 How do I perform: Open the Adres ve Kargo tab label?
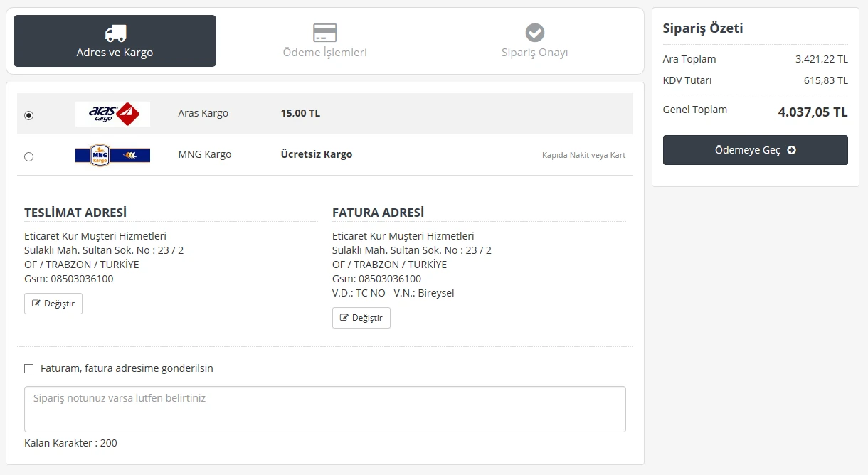(115, 53)
